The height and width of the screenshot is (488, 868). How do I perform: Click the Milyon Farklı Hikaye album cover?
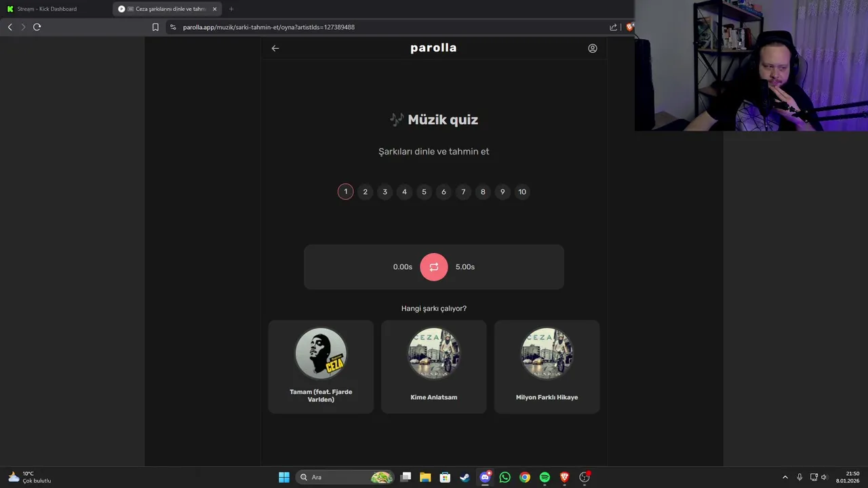point(547,353)
